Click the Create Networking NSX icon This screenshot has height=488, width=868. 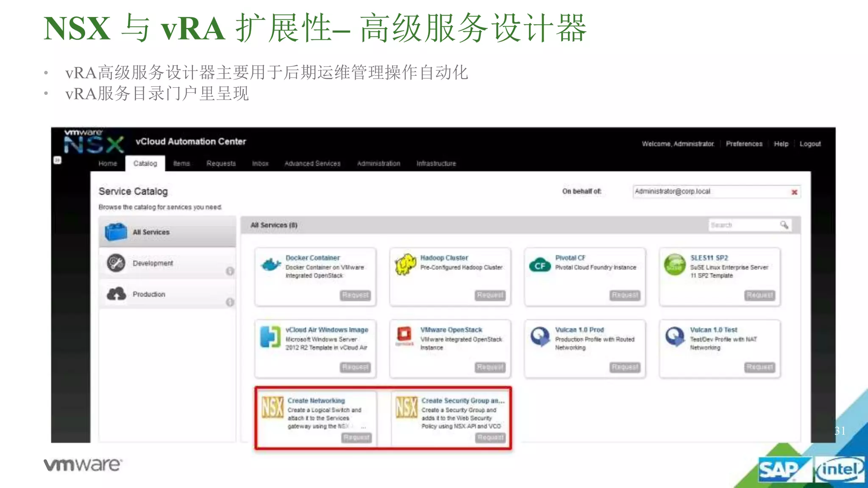272,408
